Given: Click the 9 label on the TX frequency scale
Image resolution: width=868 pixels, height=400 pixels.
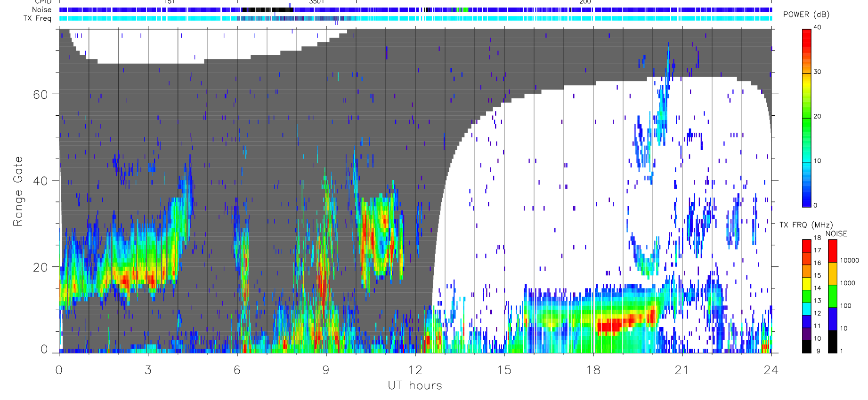Looking at the screenshot, I should [818, 351].
